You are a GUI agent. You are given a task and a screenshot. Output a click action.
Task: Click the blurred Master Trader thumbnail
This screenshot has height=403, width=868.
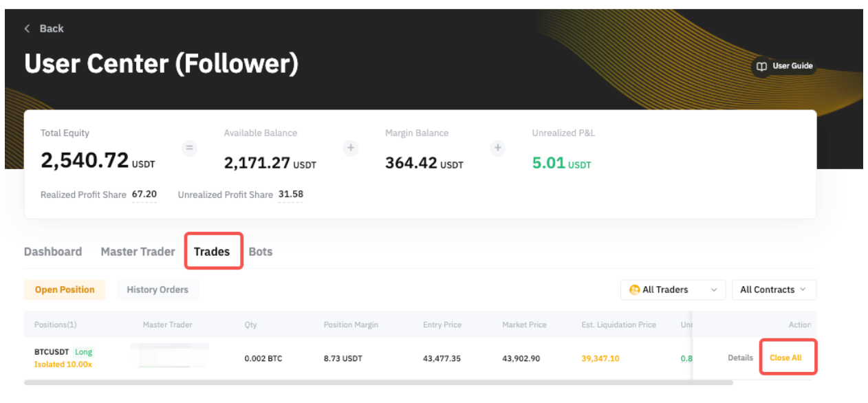click(169, 356)
